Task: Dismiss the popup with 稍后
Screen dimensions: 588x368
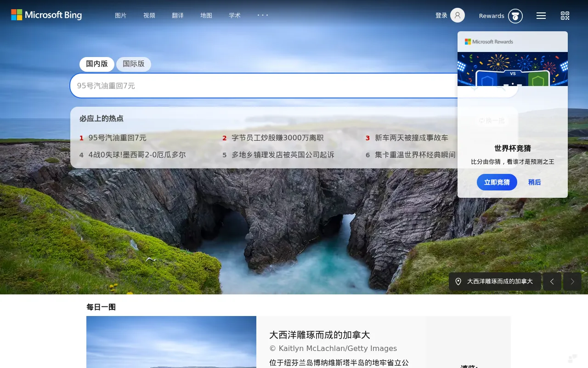Action: [x=535, y=182]
